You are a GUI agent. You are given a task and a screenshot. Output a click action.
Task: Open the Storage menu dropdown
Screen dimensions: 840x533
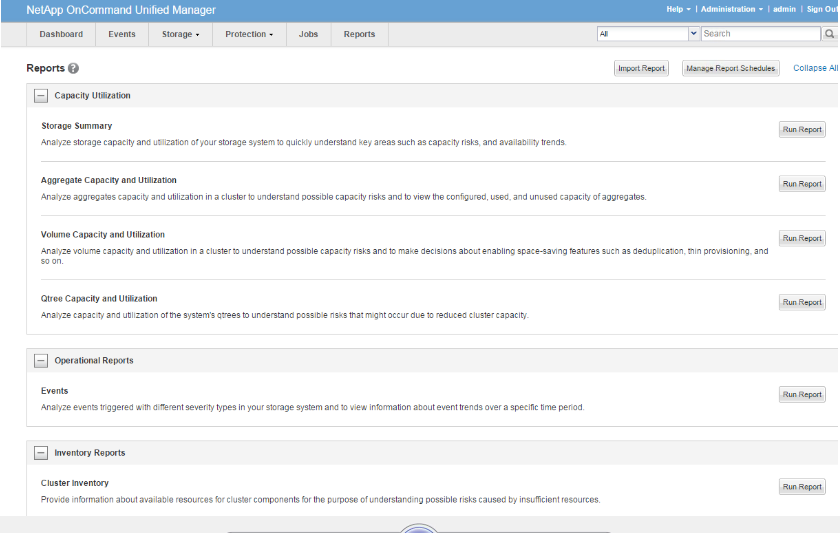point(181,34)
